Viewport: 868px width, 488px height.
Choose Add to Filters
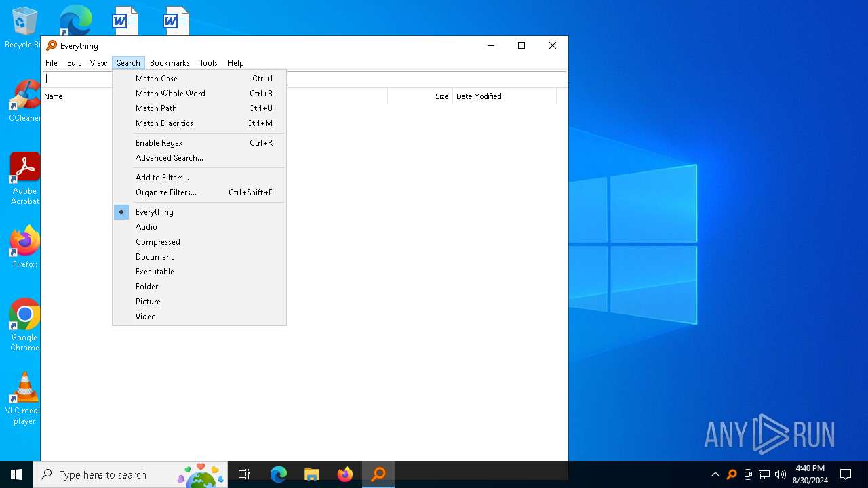point(199,178)
